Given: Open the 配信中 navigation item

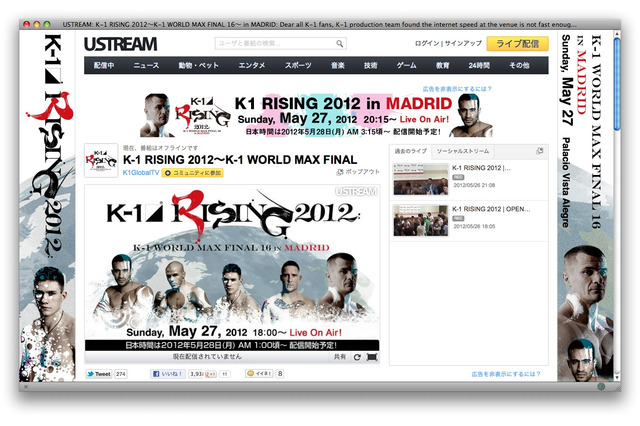Looking at the screenshot, I should [104, 65].
